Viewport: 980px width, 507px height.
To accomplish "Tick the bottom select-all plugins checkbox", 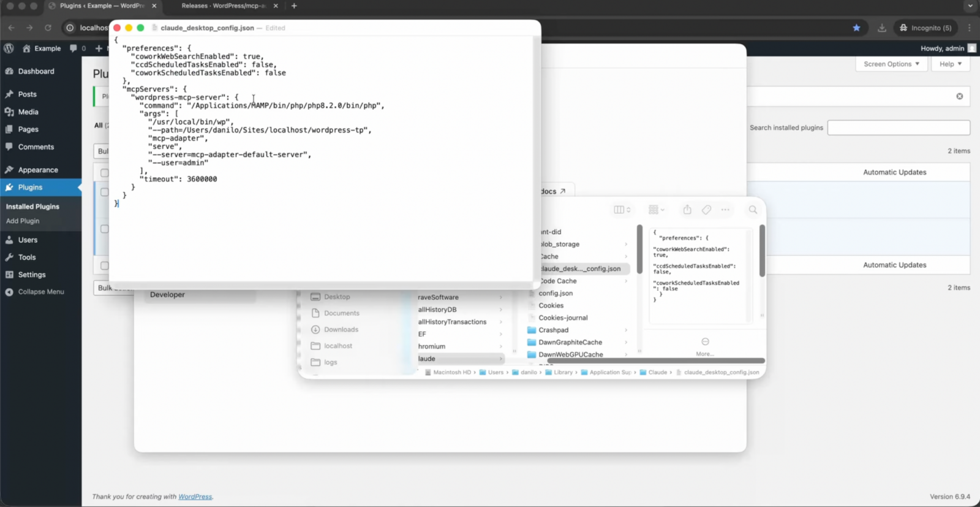I will pyautogui.click(x=104, y=265).
